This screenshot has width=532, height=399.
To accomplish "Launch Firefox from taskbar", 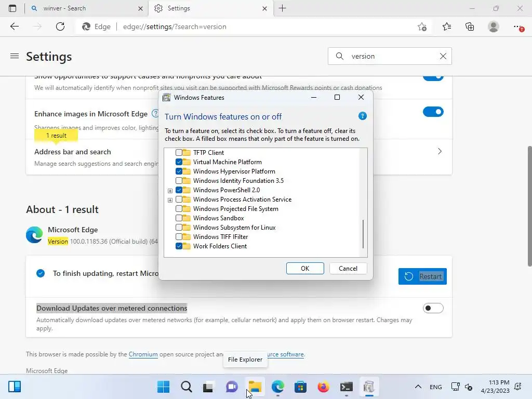I will pos(323,387).
